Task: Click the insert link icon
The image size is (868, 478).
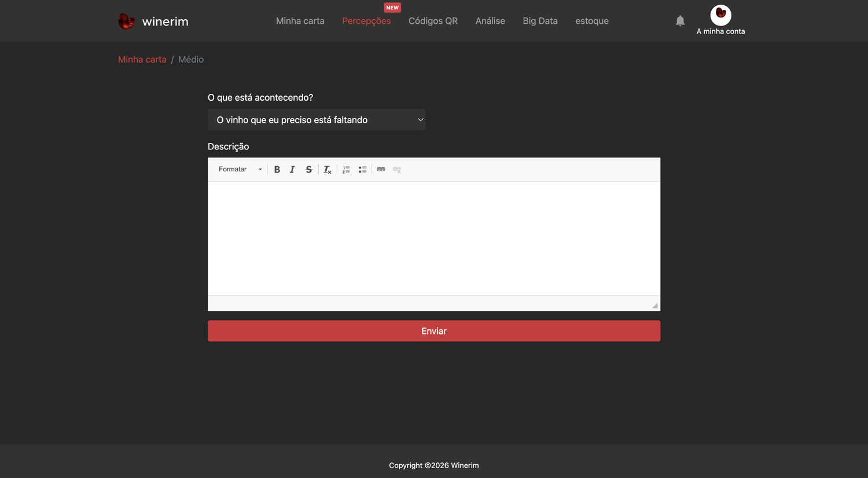Action: pyautogui.click(x=381, y=170)
